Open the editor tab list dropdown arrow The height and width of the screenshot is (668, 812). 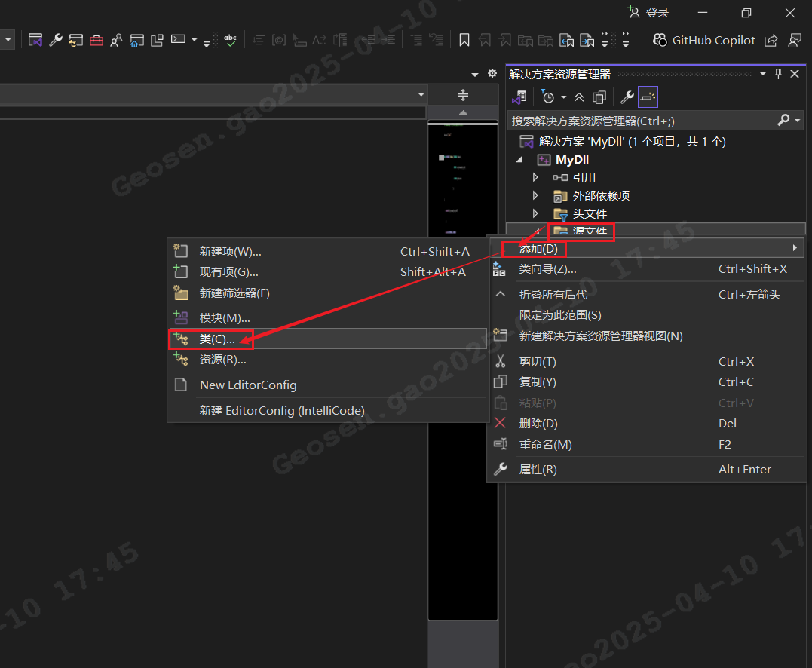(475, 74)
